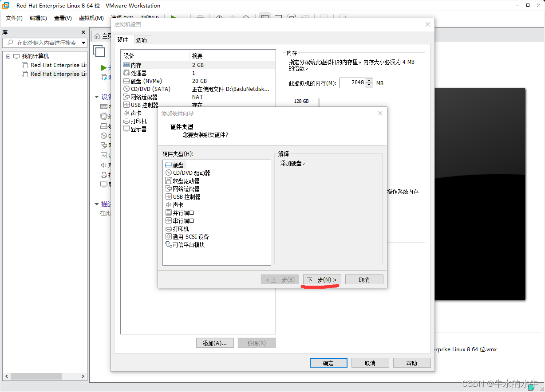Screen dimensions: 545x392
Task: Choose 并行端口 hardware type
Action: pyautogui.click(x=180, y=213)
